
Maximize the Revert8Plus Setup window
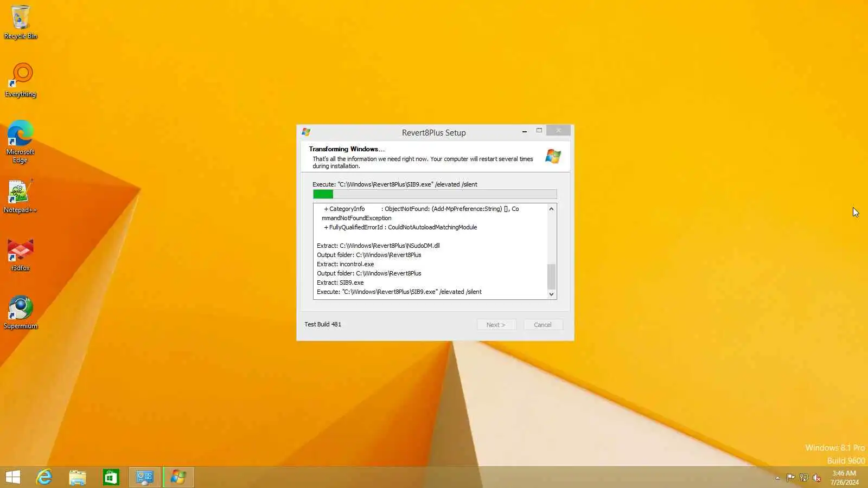tap(539, 131)
